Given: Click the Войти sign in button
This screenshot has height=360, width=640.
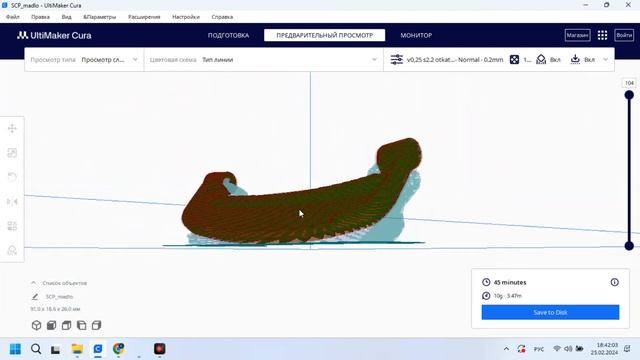Looking at the screenshot, I should [624, 35].
